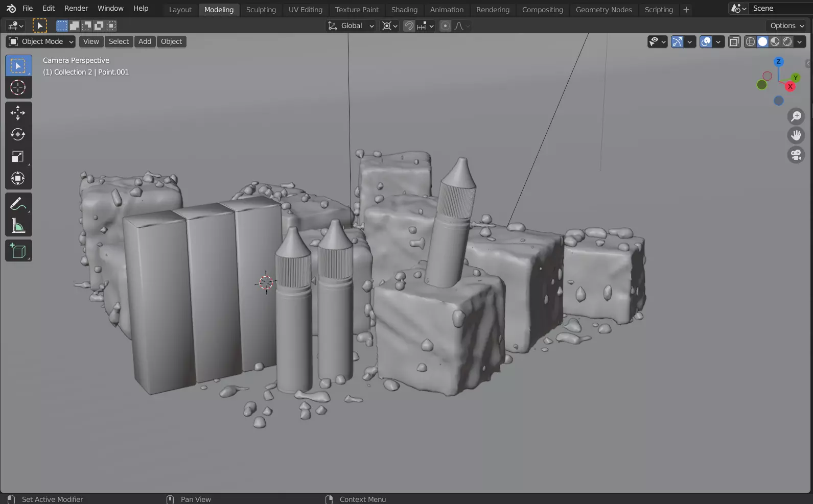
Task: Open the Object Mode dropdown
Action: [x=41, y=41]
